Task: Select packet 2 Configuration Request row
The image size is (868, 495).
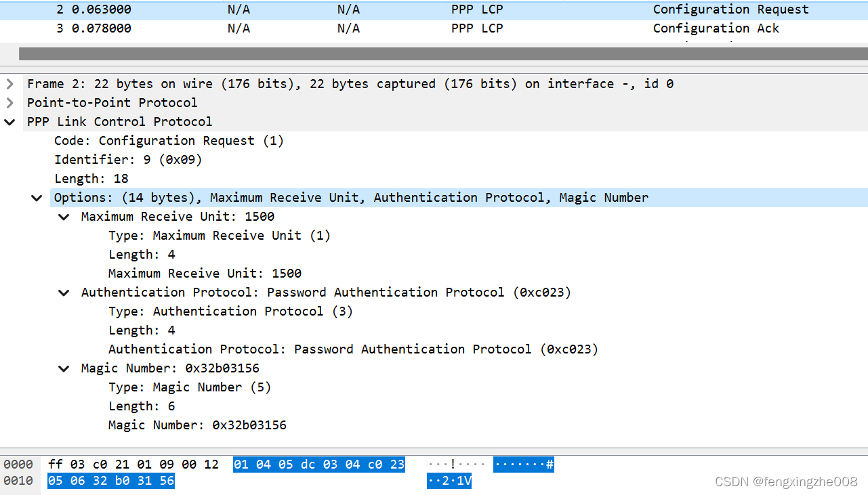Action: [434, 9]
